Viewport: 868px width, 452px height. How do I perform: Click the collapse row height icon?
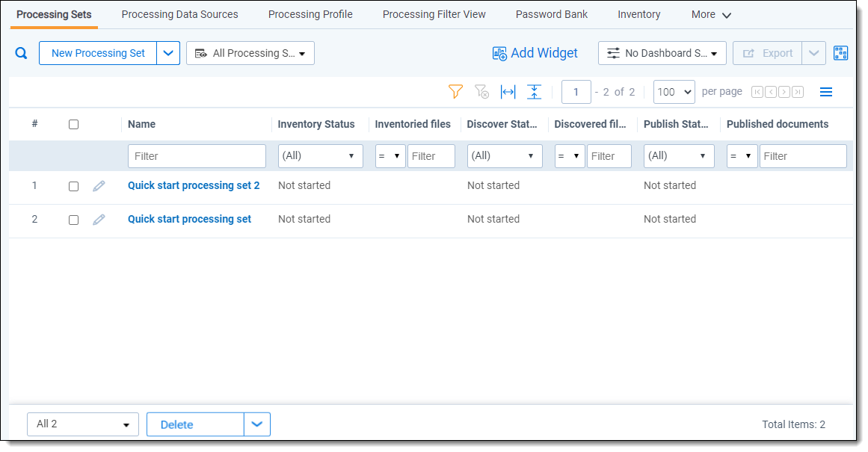pyautogui.click(x=534, y=92)
